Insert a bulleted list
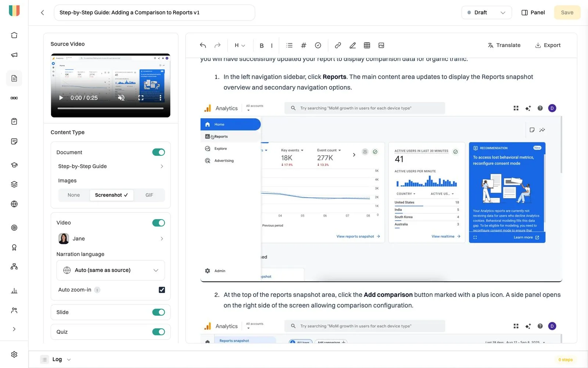This screenshot has height=368, width=588. coord(290,45)
